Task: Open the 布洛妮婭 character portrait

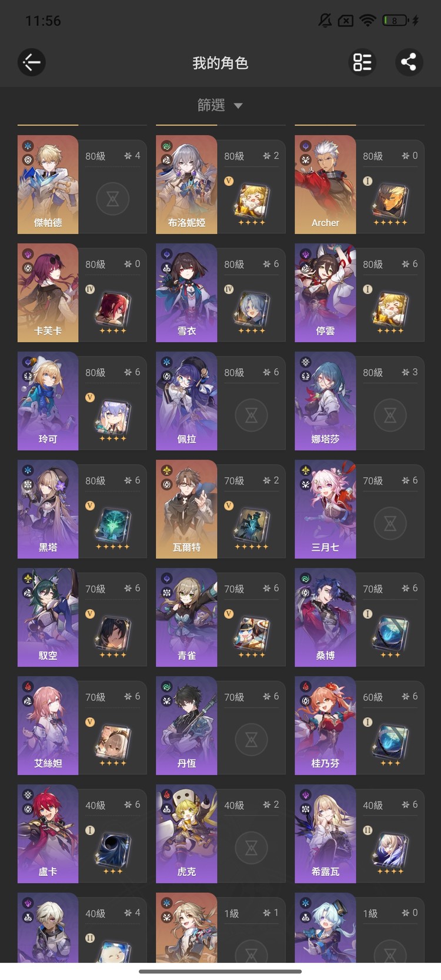Action: click(x=186, y=185)
